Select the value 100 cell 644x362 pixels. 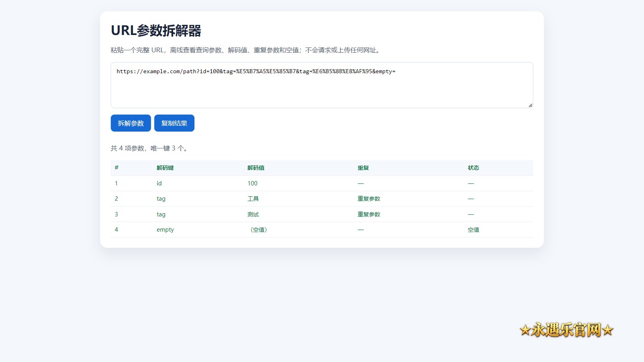252,183
